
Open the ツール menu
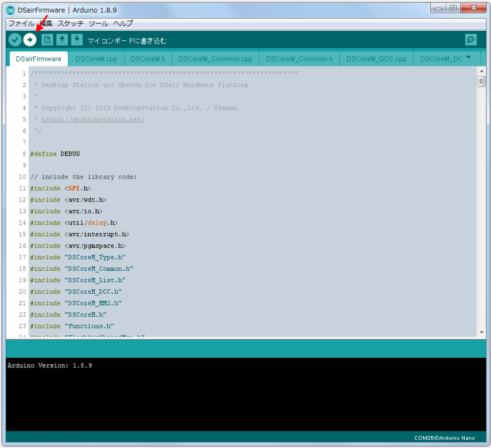(98, 23)
